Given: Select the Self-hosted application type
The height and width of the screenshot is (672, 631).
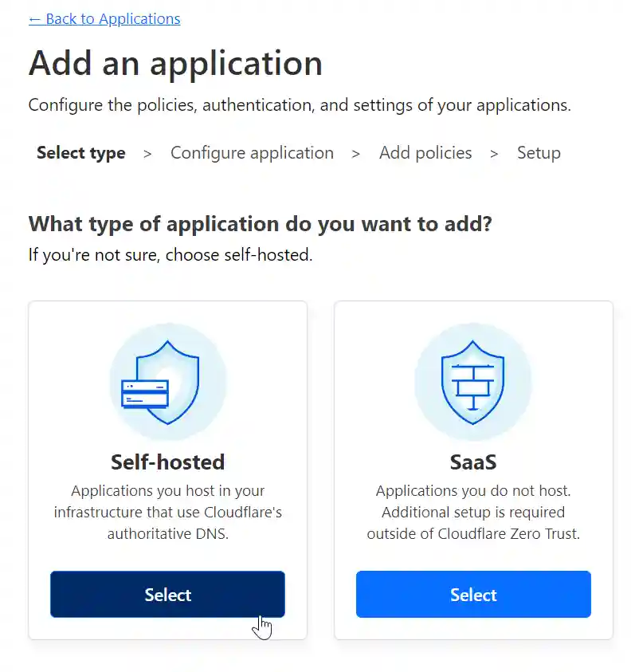Looking at the screenshot, I should point(167,594).
